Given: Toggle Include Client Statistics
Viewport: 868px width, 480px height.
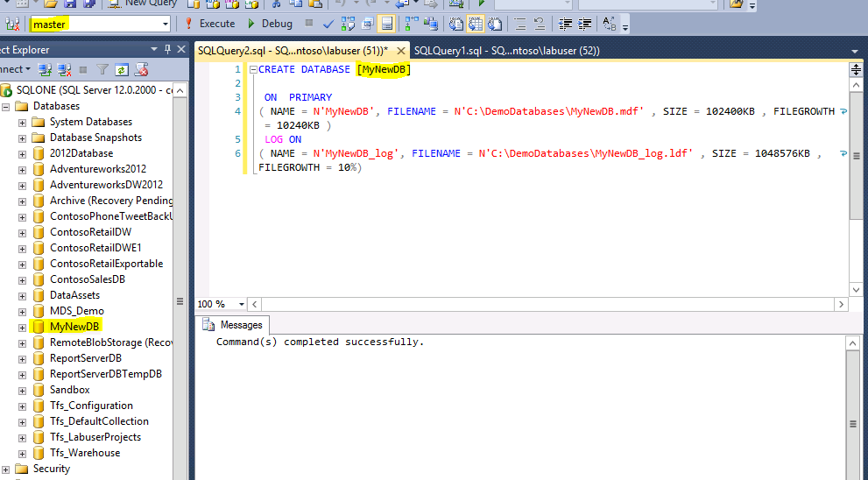Looking at the screenshot, I should pyautogui.click(x=431, y=24).
